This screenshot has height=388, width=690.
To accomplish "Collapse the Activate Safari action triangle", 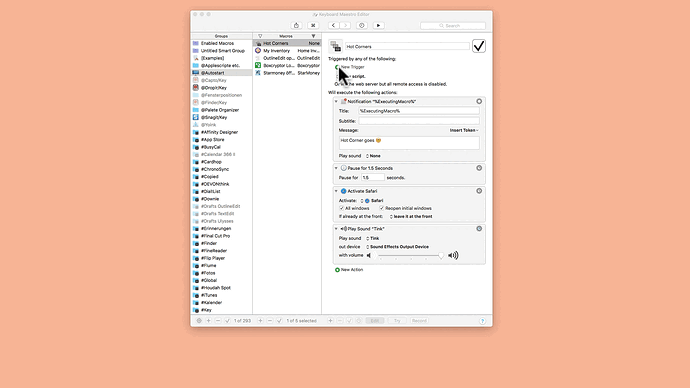I will (336, 191).
